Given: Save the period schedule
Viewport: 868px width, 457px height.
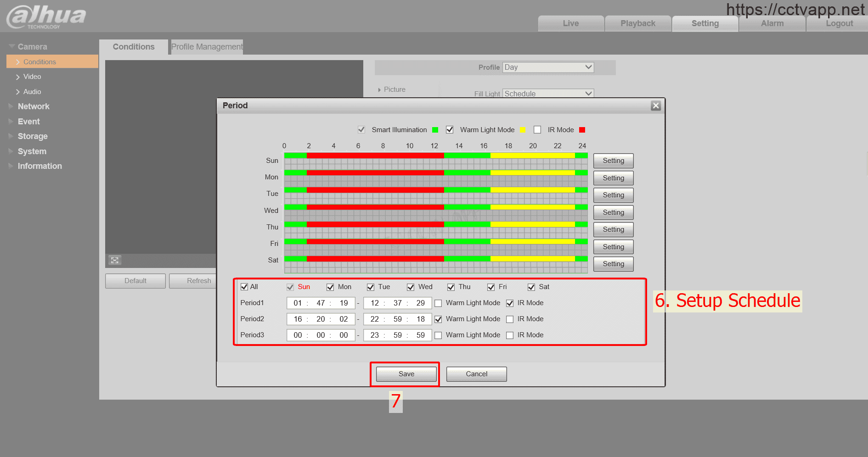Looking at the screenshot, I should (406, 374).
